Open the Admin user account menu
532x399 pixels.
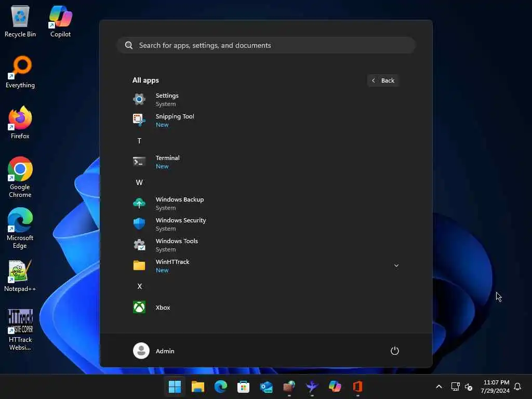pyautogui.click(x=154, y=351)
